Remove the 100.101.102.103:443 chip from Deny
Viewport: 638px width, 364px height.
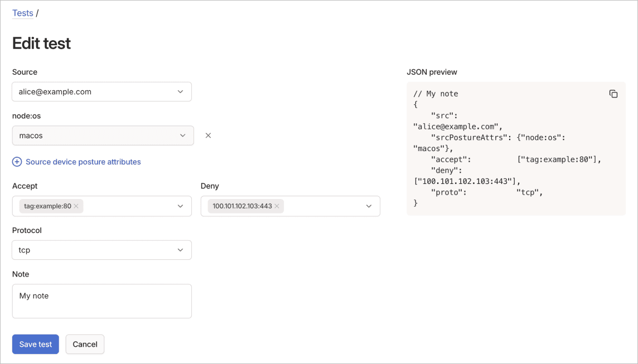point(277,206)
